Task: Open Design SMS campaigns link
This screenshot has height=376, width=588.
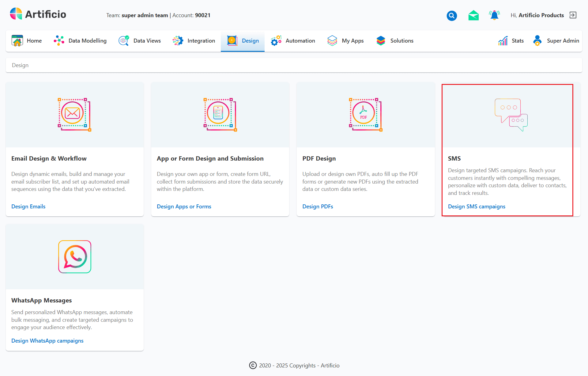Action: click(x=477, y=207)
